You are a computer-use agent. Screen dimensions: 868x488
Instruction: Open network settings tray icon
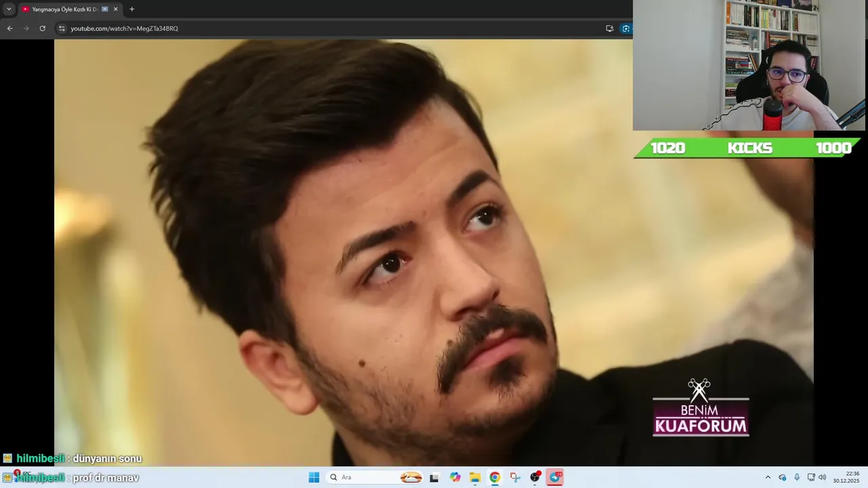(x=811, y=477)
